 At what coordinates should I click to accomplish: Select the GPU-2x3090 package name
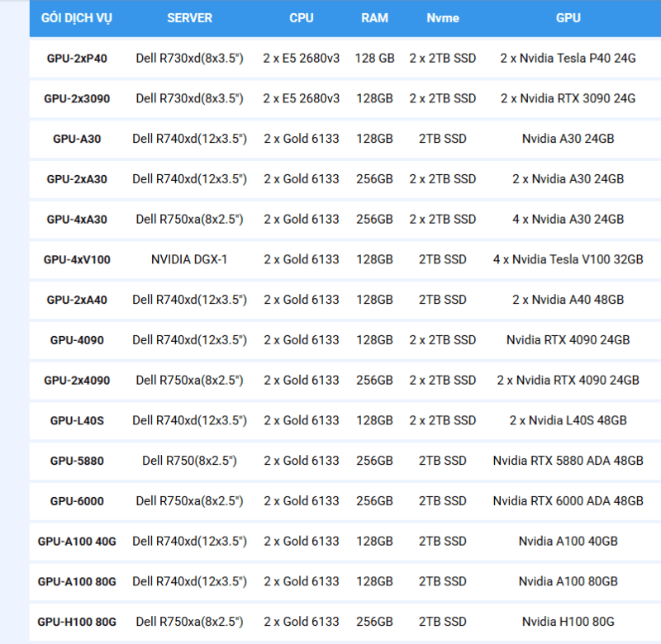point(77,98)
